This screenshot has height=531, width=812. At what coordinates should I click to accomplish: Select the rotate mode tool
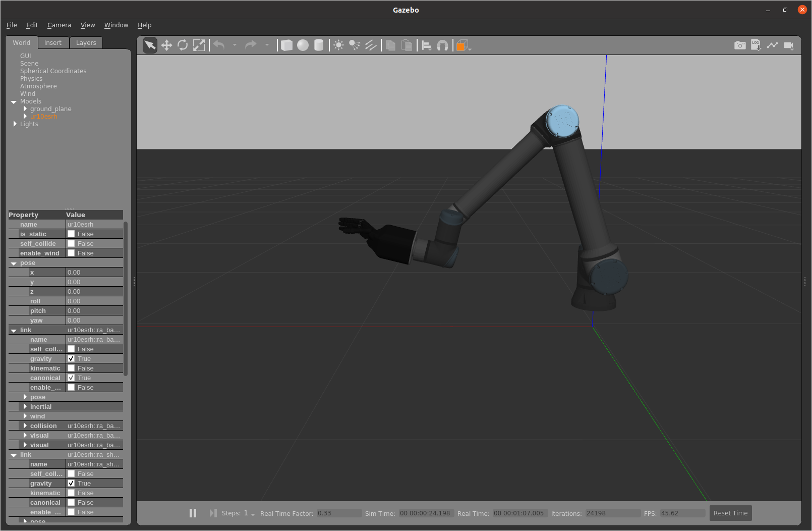click(x=183, y=45)
